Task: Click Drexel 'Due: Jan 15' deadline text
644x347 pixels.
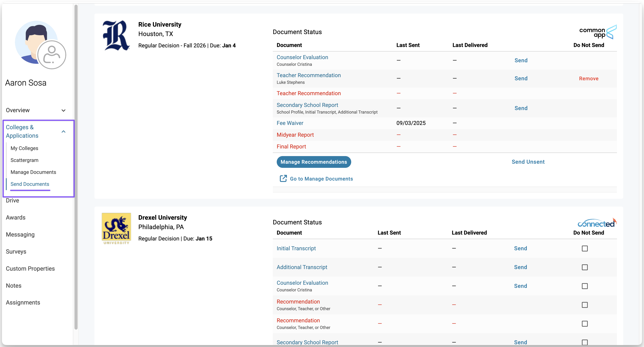Action: point(198,239)
